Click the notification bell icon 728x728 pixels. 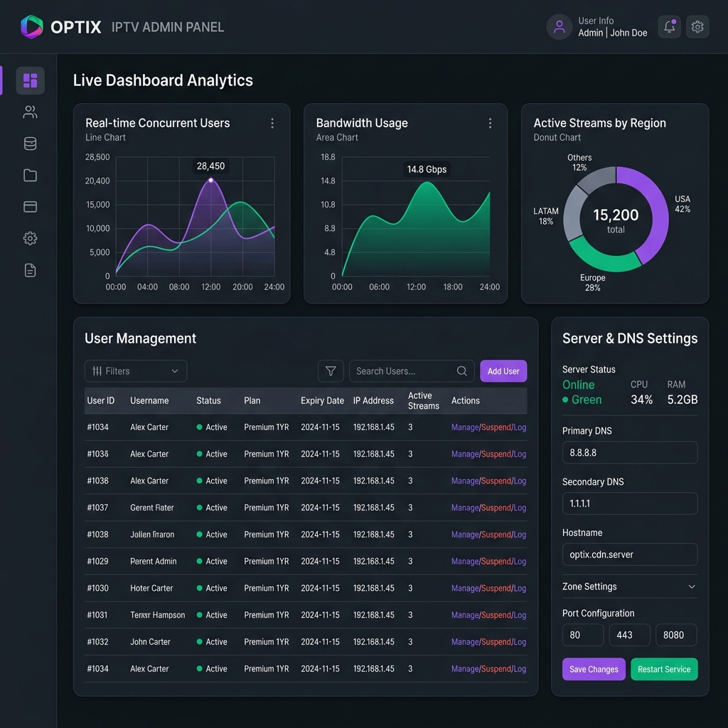tap(669, 27)
